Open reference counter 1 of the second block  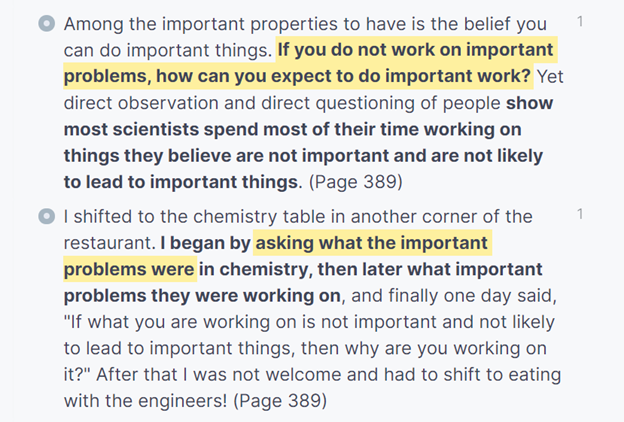580,214
